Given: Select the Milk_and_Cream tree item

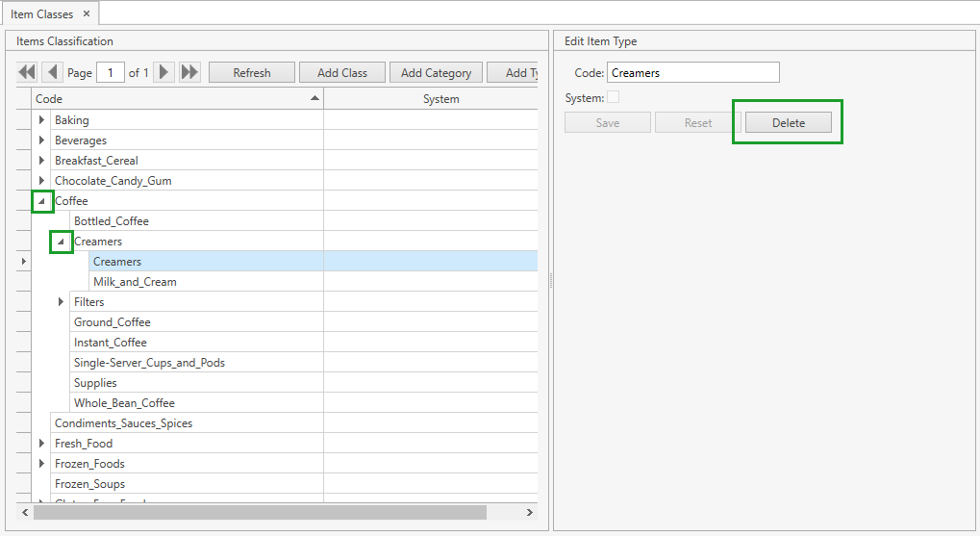Looking at the screenshot, I should click(135, 282).
